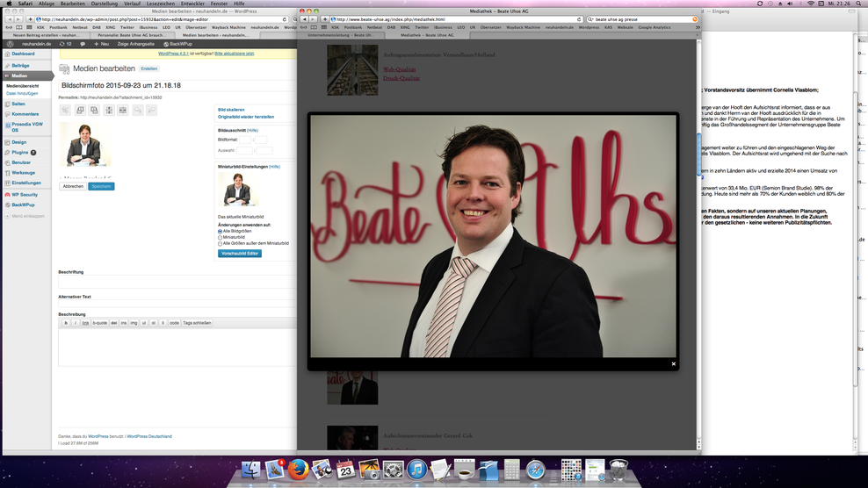868x488 pixels.
Task: Close the photo lightbox with the X
Action: click(674, 364)
